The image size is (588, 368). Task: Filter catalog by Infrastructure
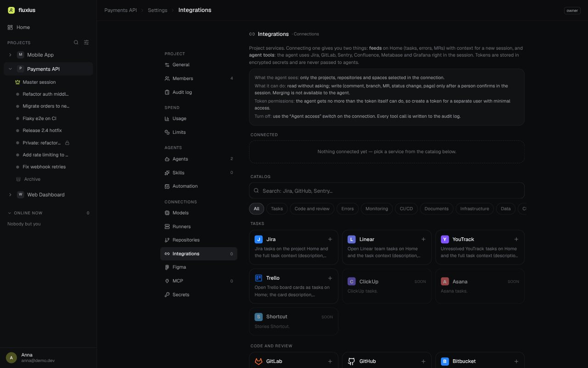[475, 209]
